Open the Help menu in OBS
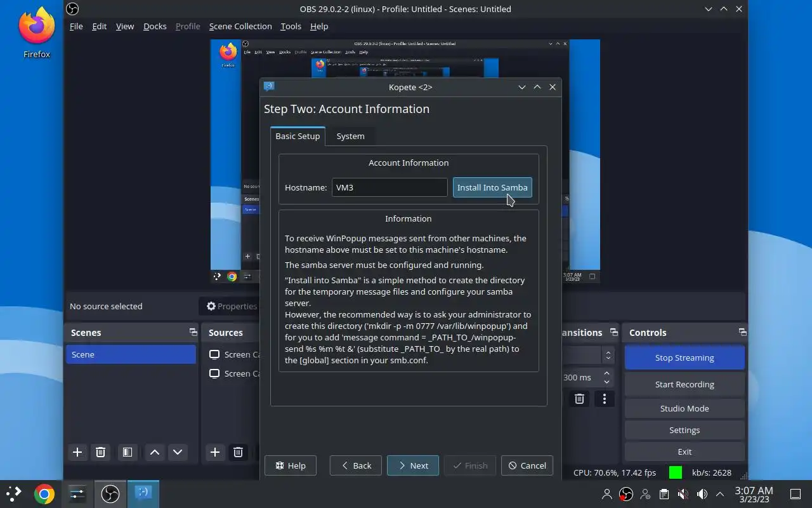 [319, 26]
